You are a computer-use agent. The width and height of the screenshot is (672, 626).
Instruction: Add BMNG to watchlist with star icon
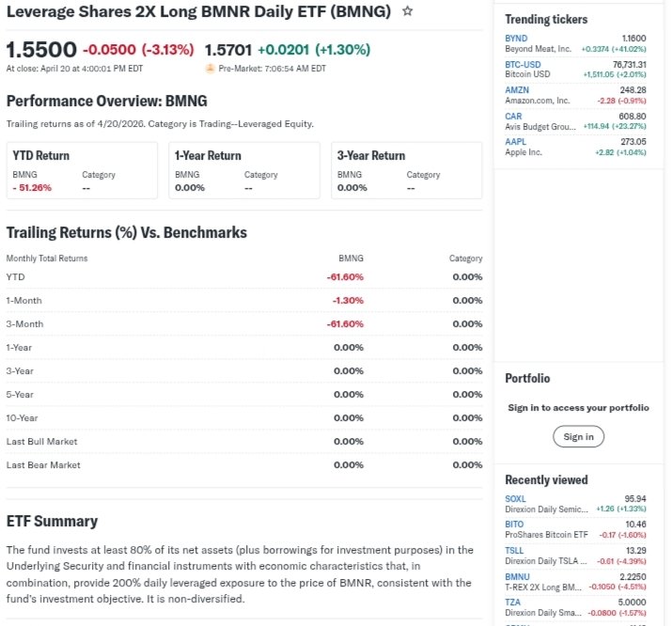coord(407,12)
